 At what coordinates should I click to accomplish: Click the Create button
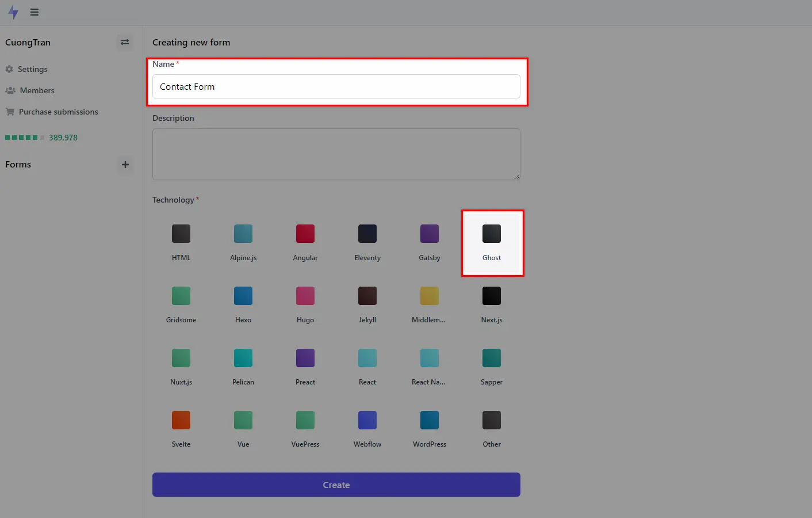(x=336, y=485)
